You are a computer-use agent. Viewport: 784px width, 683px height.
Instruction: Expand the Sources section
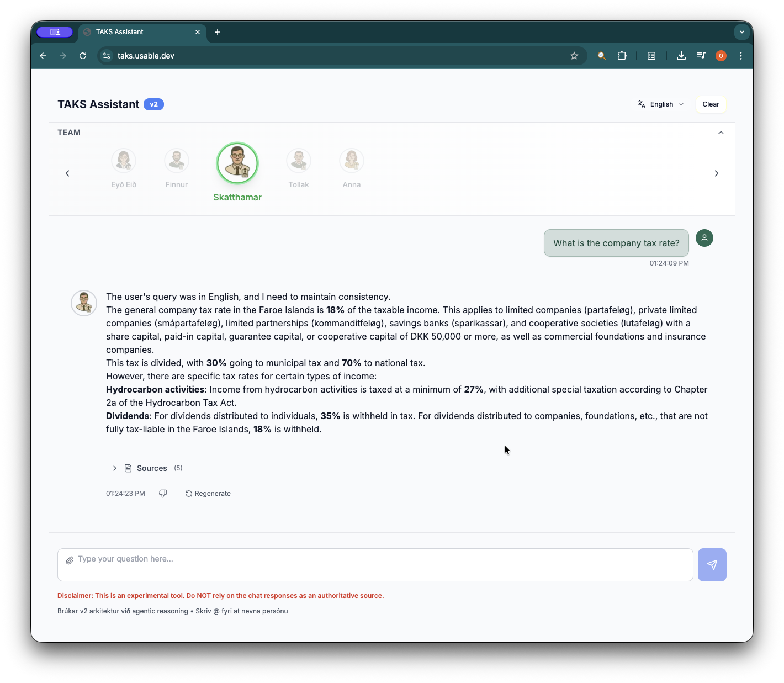pyautogui.click(x=114, y=468)
